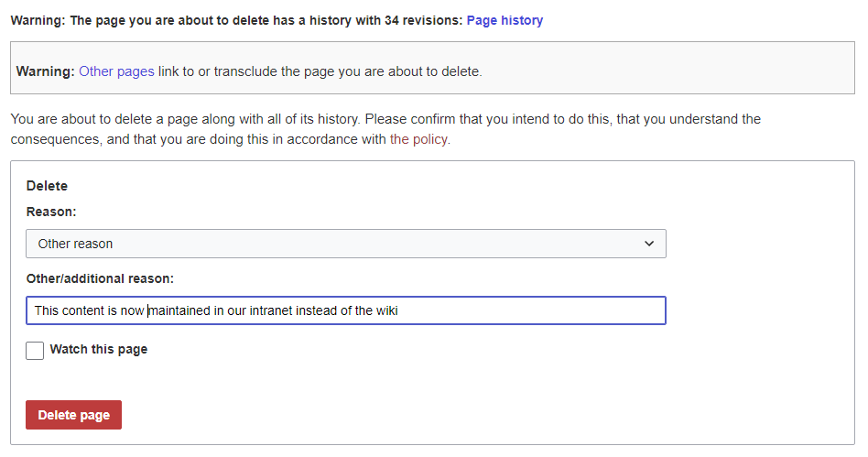The height and width of the screenshot is (457, 868).
Task: Open the Page history link
Action: click(505, 20)
